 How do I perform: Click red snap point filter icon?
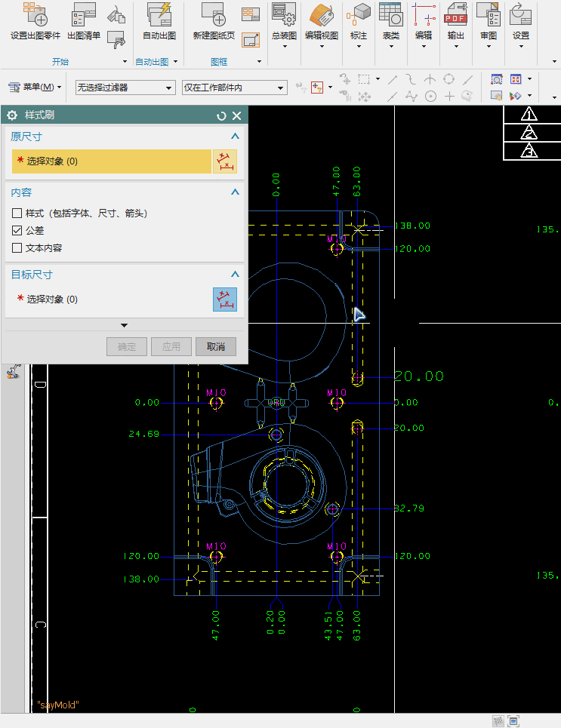317,88
